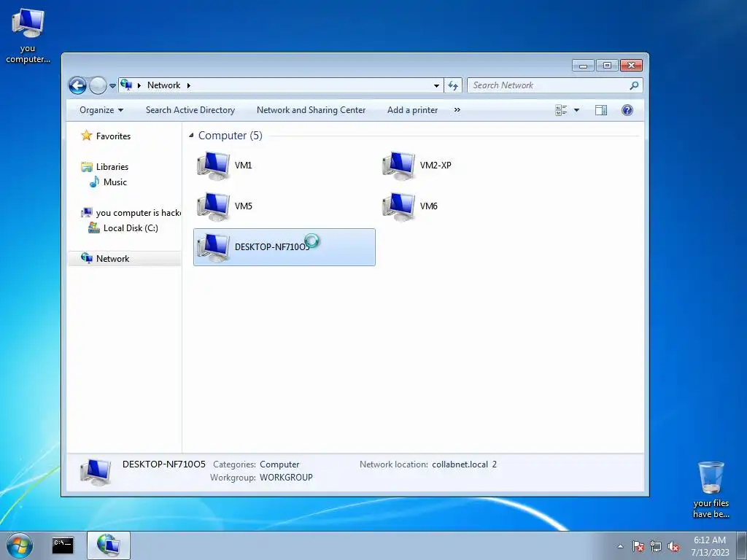Show the preview pane

click(601, 110)
